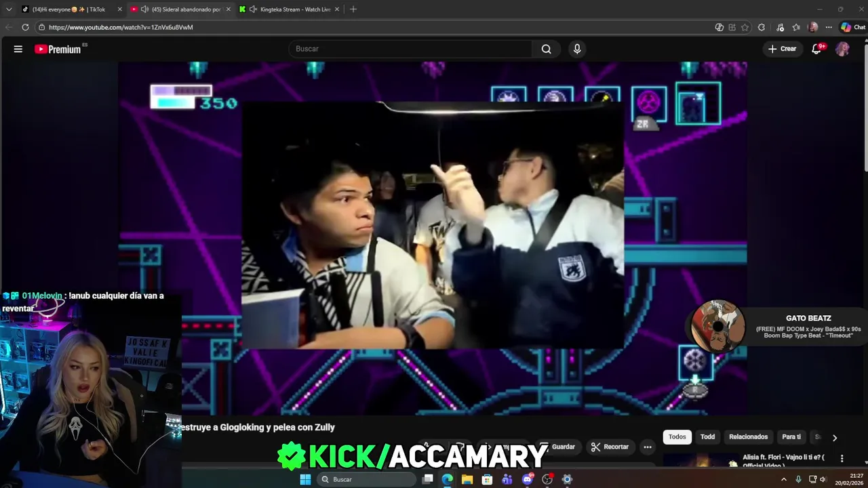Open Microsoft Edge from the taskbar
This screenshot has height=488, width=868.
click(448, 479)
